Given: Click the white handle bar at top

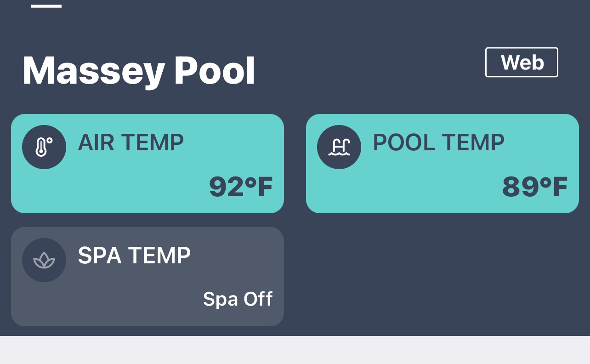Looking at the screenshot, I should click(46, 6).
